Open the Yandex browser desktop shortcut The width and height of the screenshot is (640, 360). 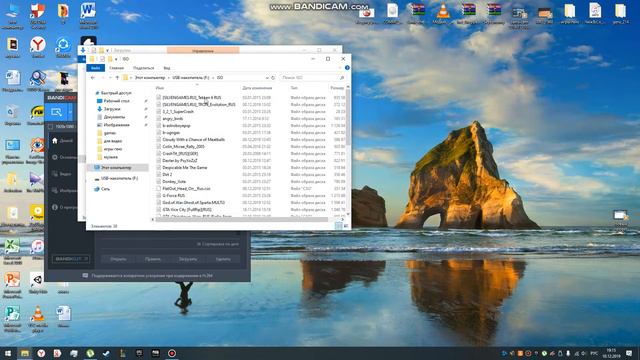(38, 48)
